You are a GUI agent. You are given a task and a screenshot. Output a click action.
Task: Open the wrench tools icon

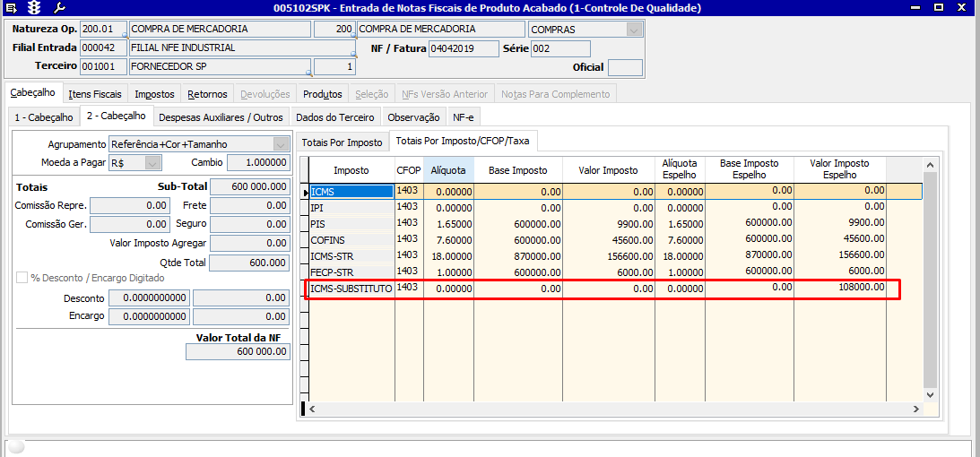59,8
